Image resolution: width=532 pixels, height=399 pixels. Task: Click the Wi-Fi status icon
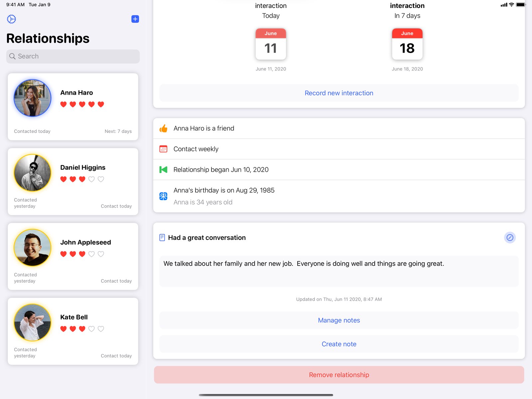click(x=511, y=5)
